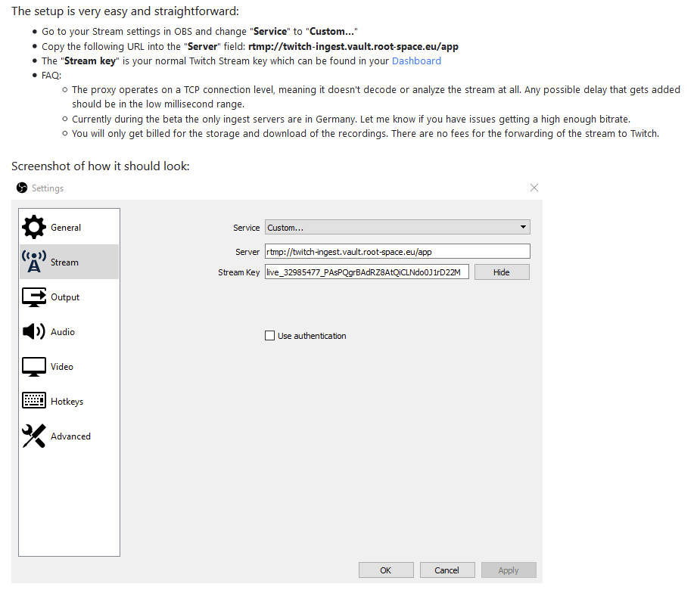
Task: Open the Twitch Dashboard link
Action: click(416, 61)
